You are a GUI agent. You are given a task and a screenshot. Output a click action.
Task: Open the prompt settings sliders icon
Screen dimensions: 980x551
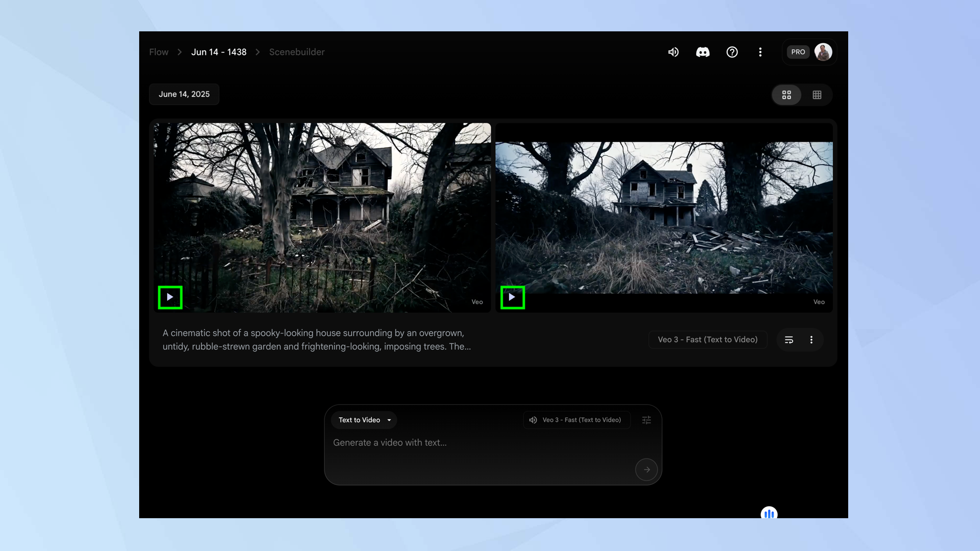[x=646, y=420]
